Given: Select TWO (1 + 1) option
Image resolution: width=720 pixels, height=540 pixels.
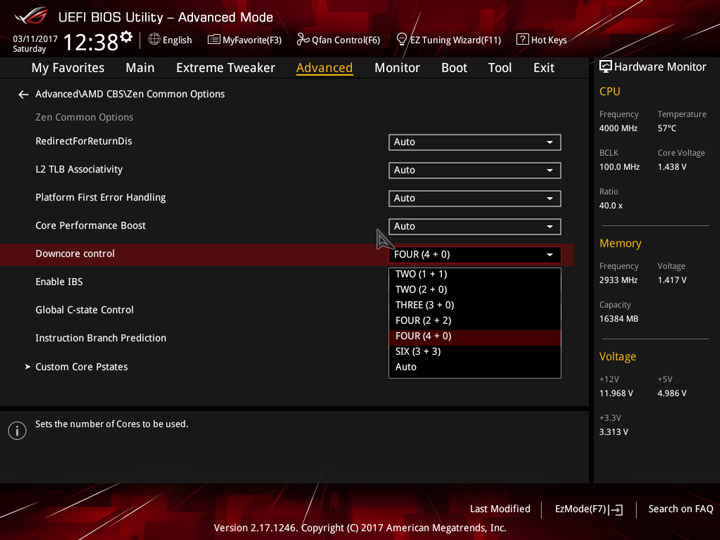Looking at the screenshot, I should [x=474, y=274].
